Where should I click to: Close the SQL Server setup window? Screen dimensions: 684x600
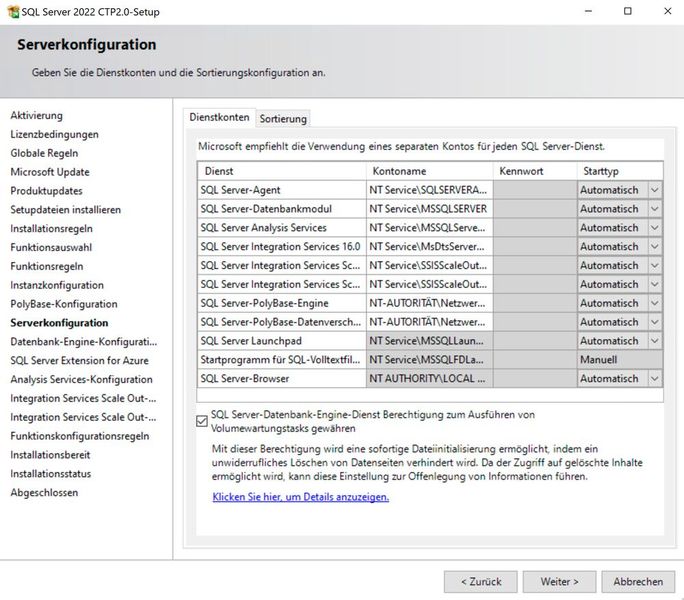[667, 11]
